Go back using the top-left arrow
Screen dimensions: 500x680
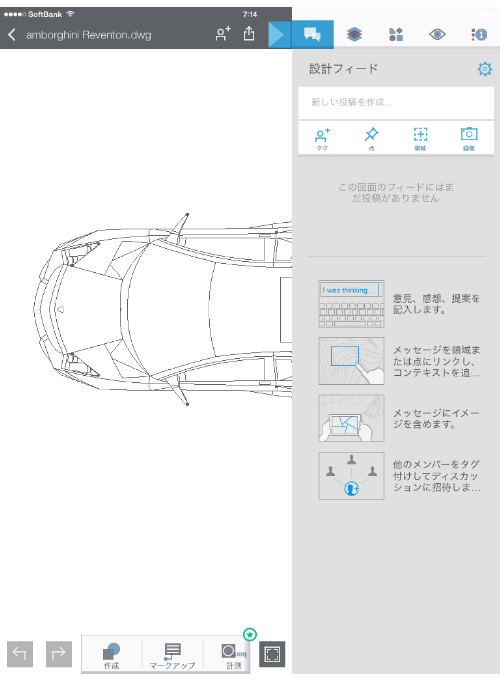pyautogui.click(x=12, y=35)
